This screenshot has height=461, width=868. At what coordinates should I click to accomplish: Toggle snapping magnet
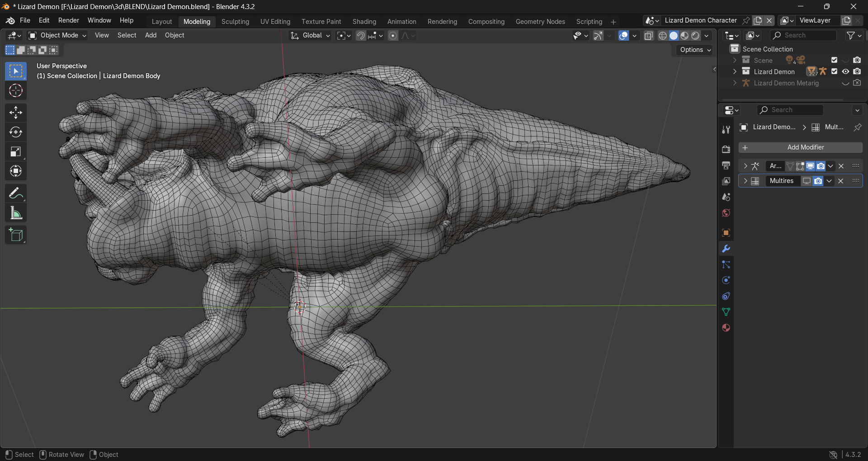pos(361,36)
